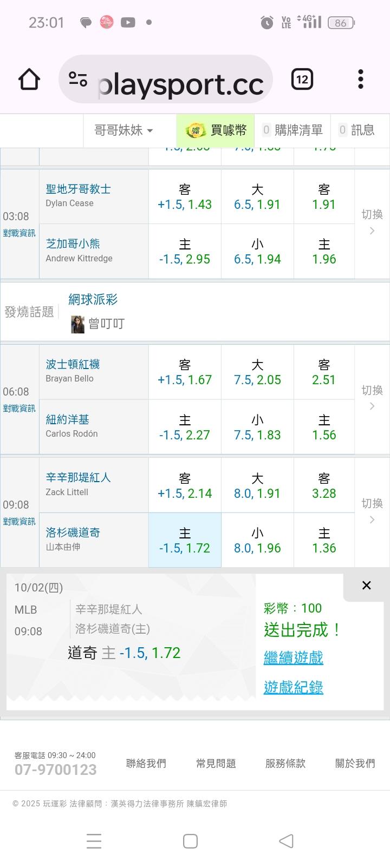Select Dodgers 主 -1.5, 1.72 spread option

point(185,540)
